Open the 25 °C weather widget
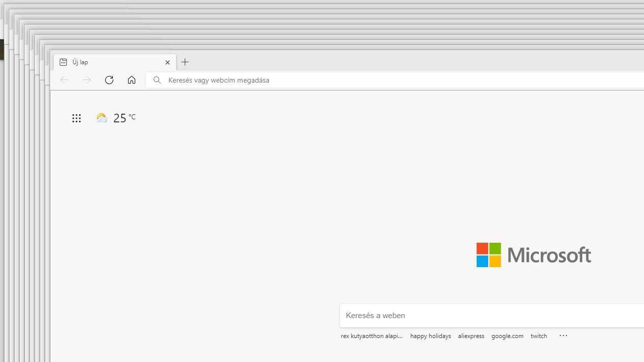 pyautogui.click(x=116, y=118)
